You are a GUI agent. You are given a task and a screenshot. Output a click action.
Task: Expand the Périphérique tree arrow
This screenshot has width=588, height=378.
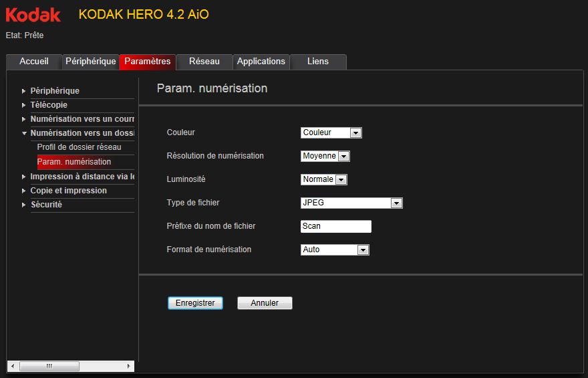(24, 91)
